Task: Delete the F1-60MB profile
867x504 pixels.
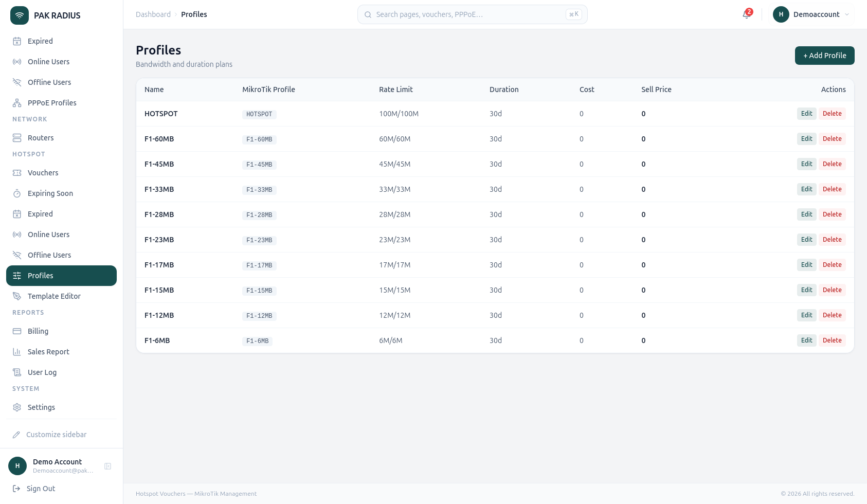Action: click(832, 139)
